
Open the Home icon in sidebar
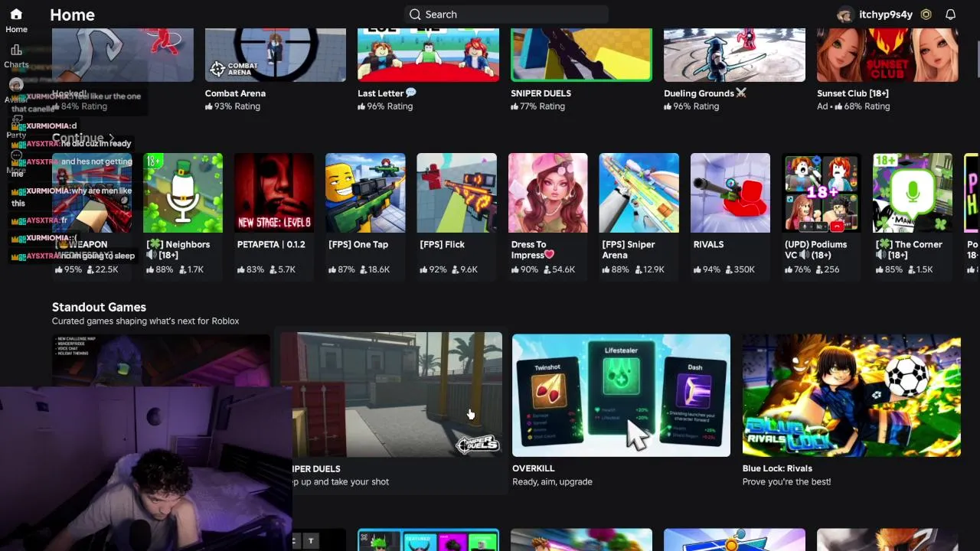tap(16, 15)
